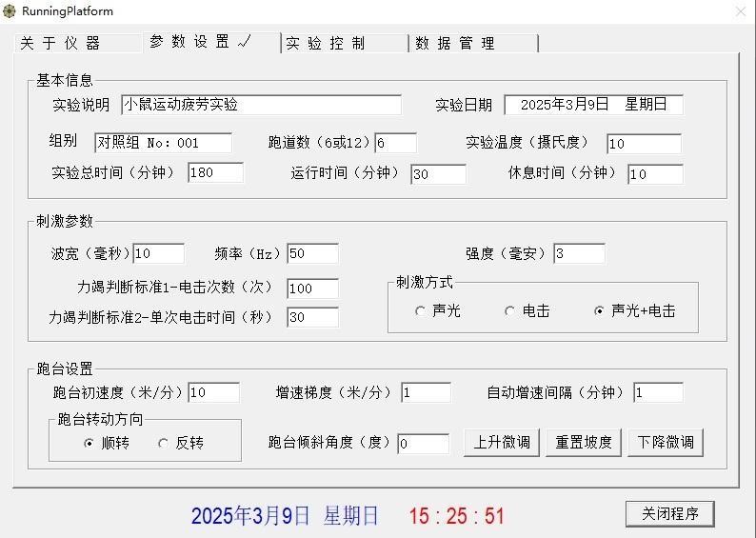The width and height of the screenshot is (756, 538).
Task: Click the 关闭程序 button
Action: pos(669,513)
